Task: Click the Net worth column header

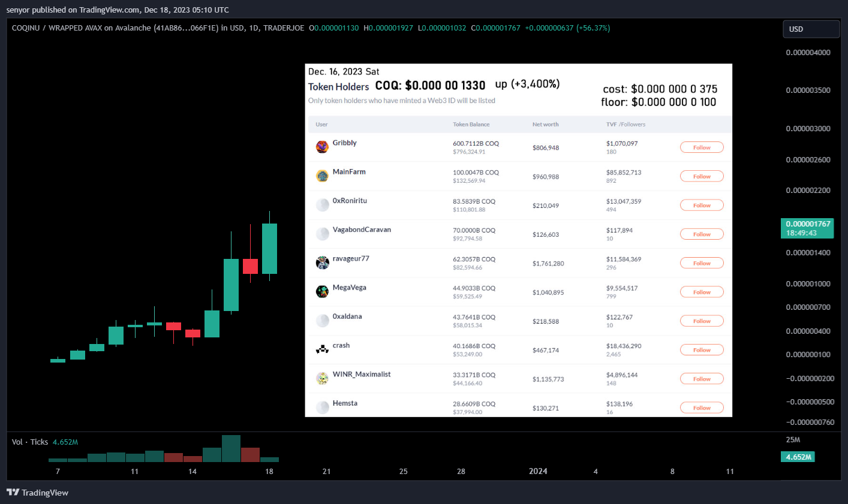Action: tap(545, 125)
